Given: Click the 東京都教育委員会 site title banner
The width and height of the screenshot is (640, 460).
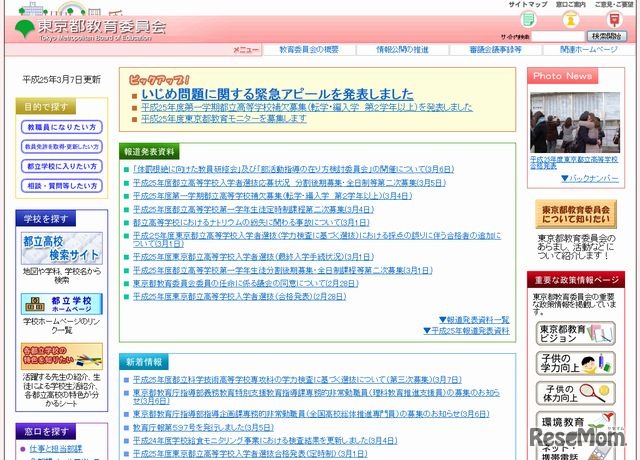Looking at the screenshot, I should 102,29.
